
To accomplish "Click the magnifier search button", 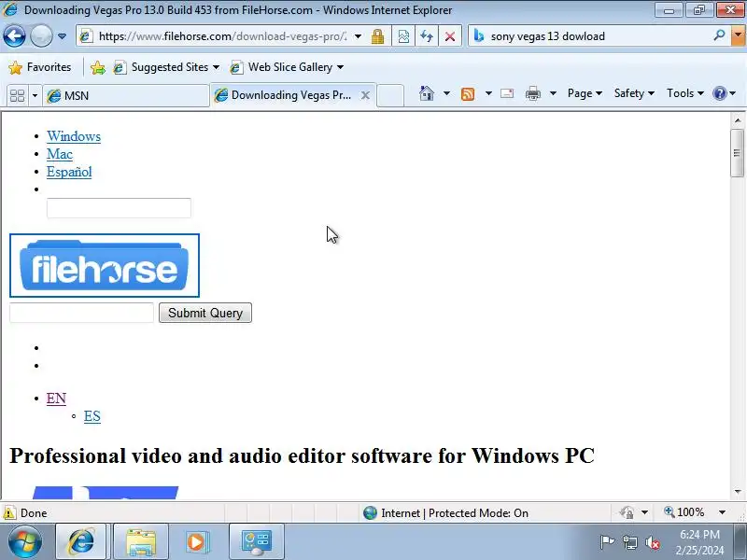I will click(719, 35).
